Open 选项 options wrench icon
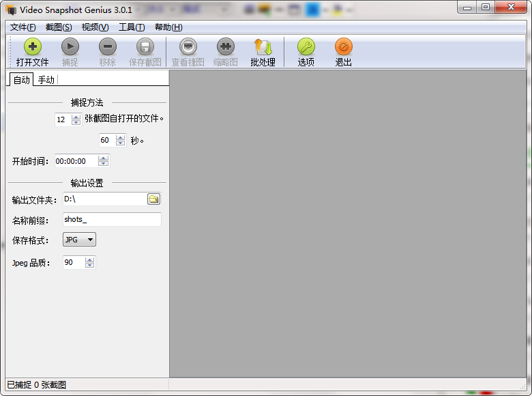The width and height of the screenshot is (532, 396). (306, 46)
